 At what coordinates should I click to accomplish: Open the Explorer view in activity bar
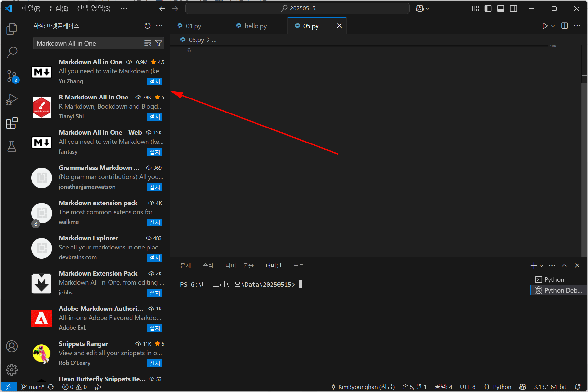[x=12, y=29]
